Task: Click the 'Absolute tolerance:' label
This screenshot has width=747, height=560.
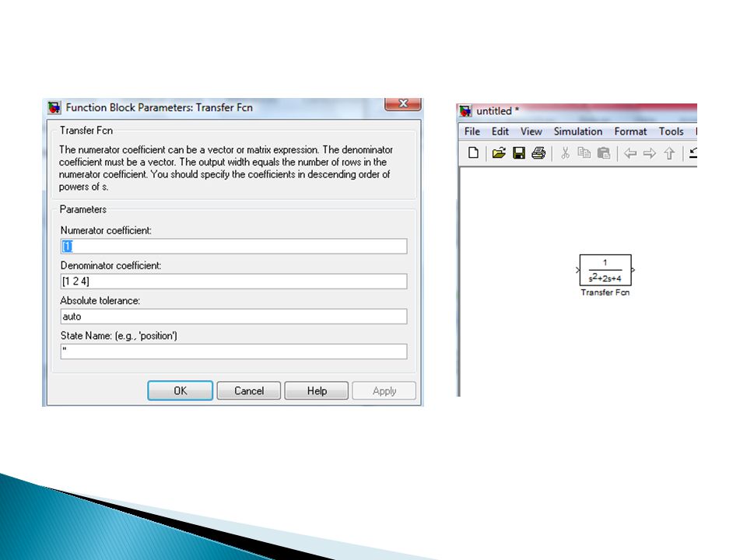Action: (x=100, y=301)
